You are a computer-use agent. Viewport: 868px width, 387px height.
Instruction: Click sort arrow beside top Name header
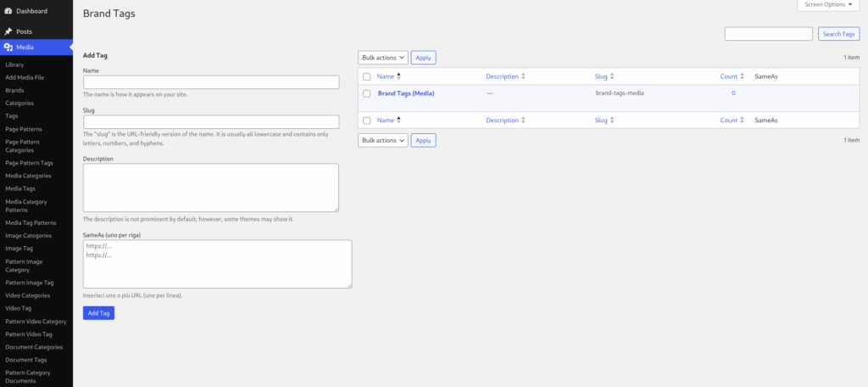pyautogui.click(x=398, y=76)
